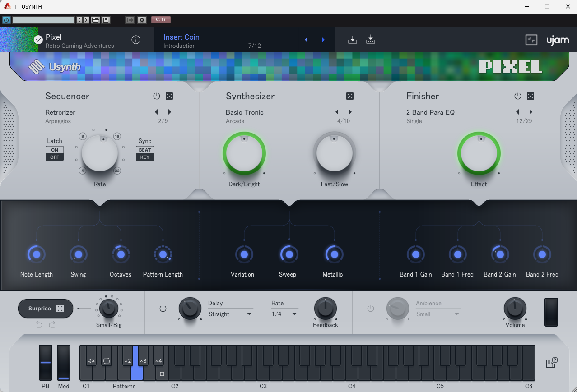Click the Band 2 Freq knob

542,254
